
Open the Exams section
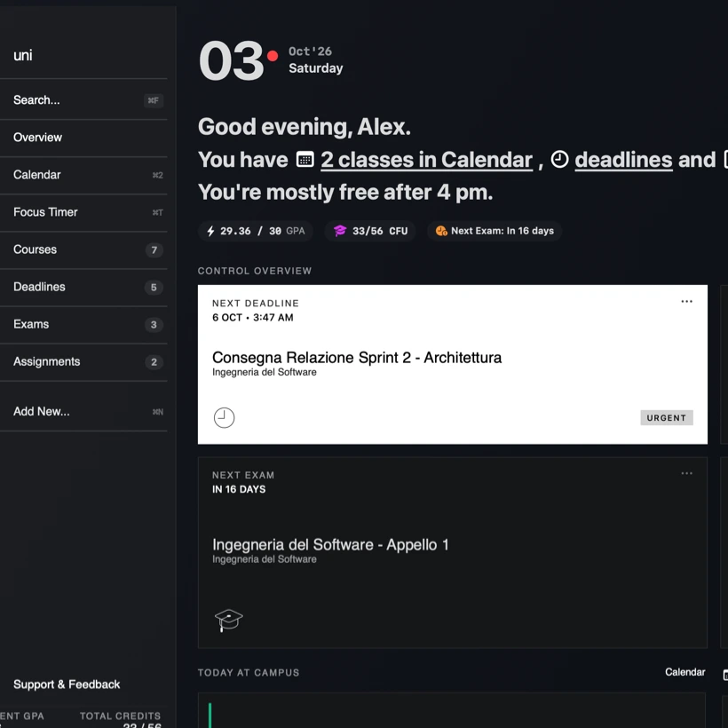point(83,324)
